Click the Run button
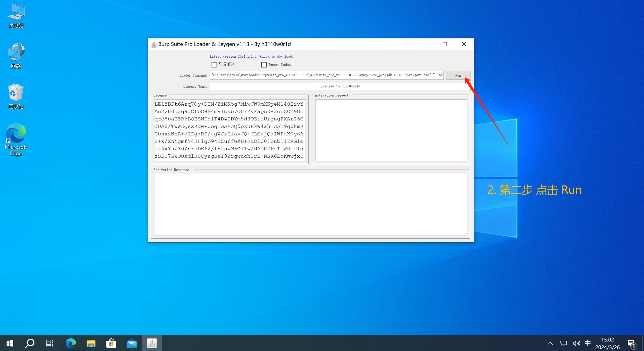This screenshot has width=644, height=351. tap(458, 75)
